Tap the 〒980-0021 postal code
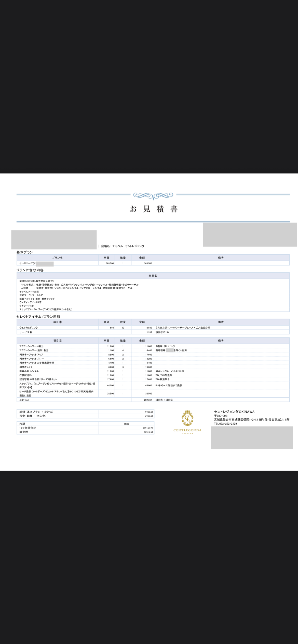The image size is (298, 644). click(221, 416)
